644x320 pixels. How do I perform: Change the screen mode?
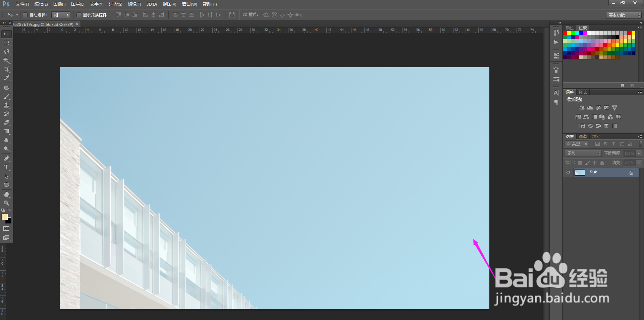6,238
